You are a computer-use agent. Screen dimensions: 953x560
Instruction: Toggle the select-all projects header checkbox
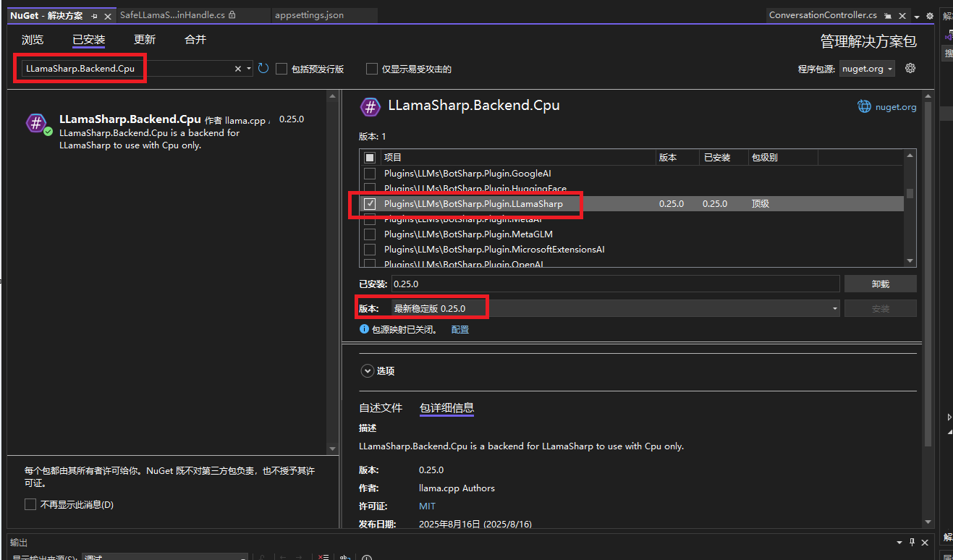pos(370,157)
